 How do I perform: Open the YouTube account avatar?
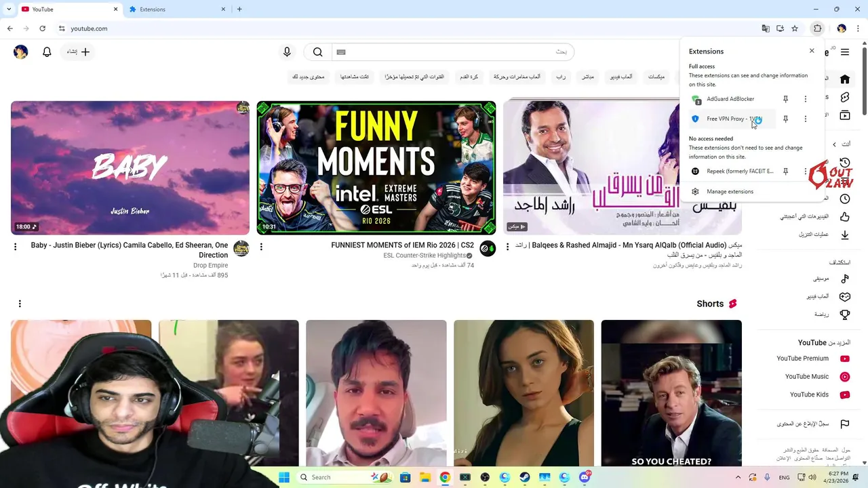point(21,52)
